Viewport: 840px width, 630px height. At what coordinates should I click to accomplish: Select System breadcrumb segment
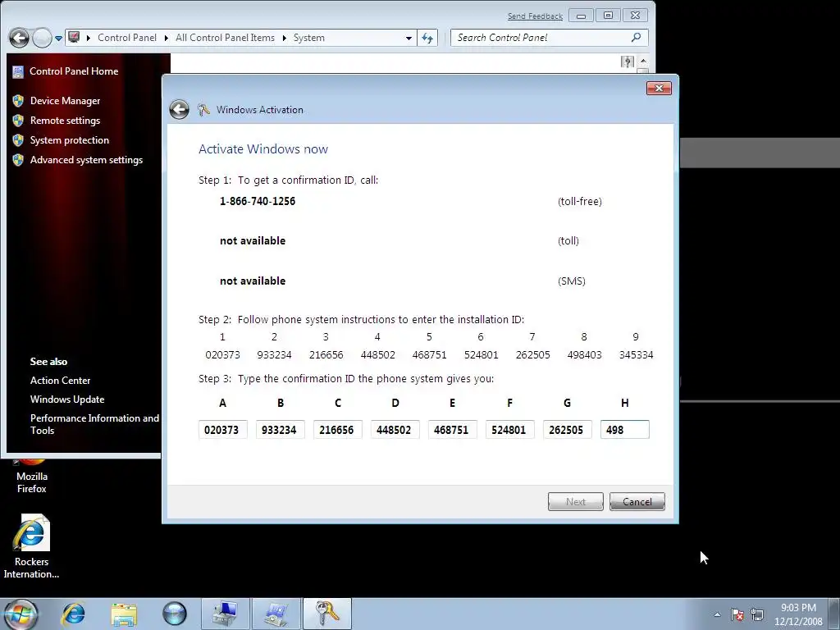(309, 38)
